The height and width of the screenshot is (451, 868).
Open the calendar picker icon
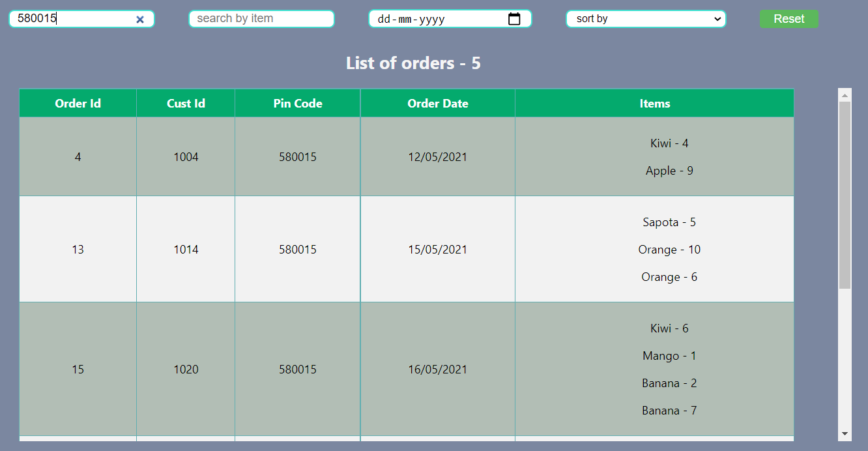coord(514,19)
